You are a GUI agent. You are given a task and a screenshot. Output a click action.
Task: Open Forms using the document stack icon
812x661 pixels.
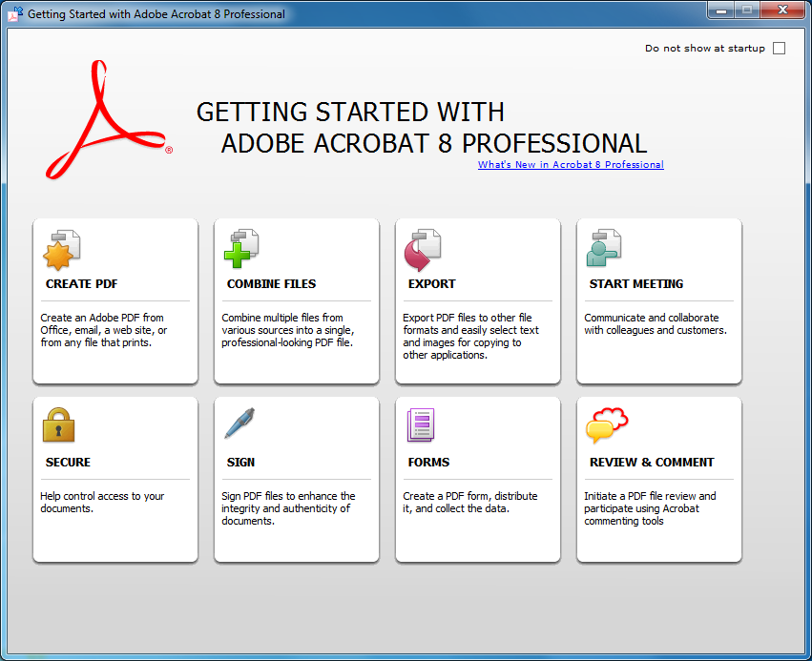(x=420, y=426)
